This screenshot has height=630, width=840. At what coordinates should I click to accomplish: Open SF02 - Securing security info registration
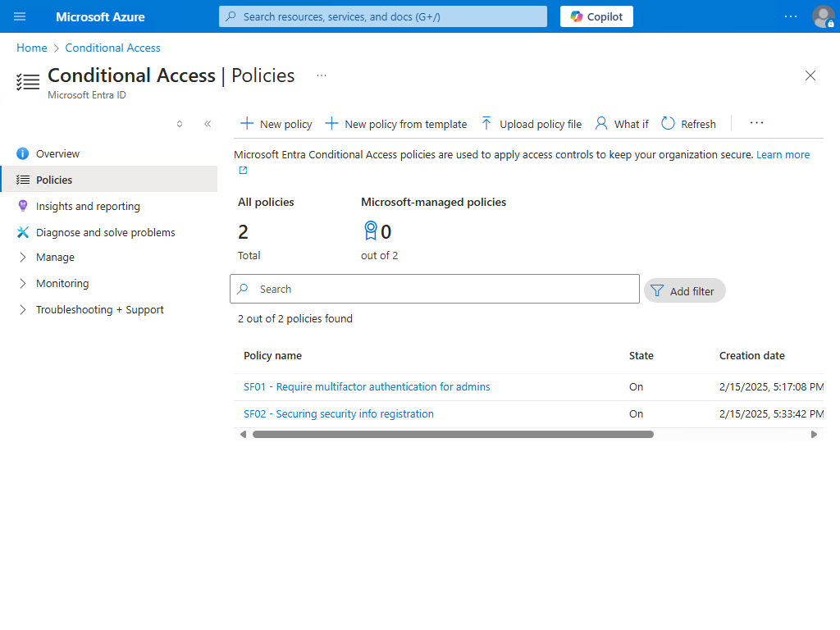[x=339, y=414]
